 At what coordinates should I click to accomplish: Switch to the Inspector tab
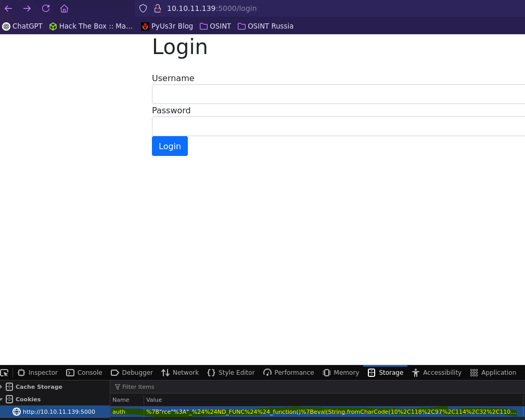coord(38,373)
